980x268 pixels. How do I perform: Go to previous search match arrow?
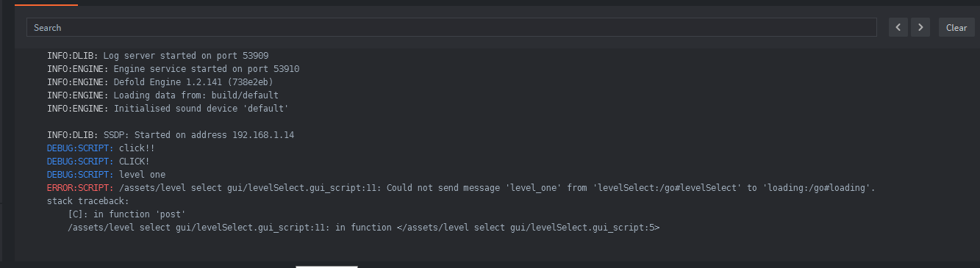click(x=898, y=28)
